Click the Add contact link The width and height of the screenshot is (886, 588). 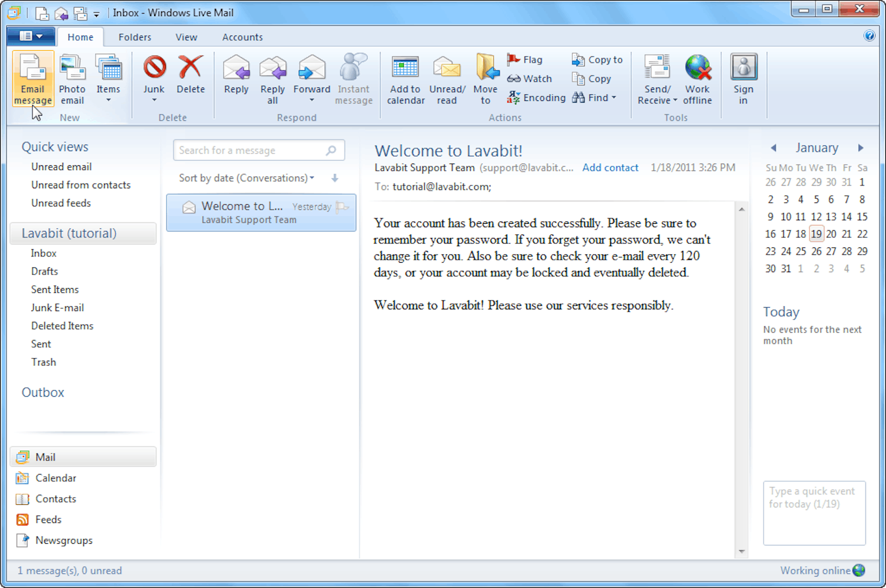point(610,168)
